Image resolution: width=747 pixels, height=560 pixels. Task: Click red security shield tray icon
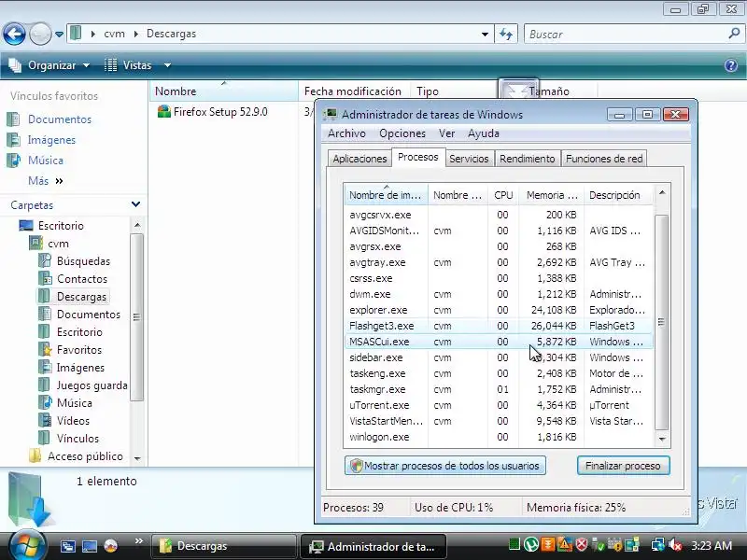[x=581, y=544]
